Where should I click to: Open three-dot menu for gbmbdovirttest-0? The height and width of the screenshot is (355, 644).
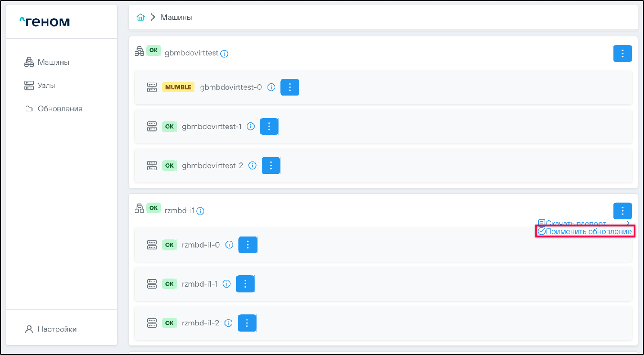290,87
